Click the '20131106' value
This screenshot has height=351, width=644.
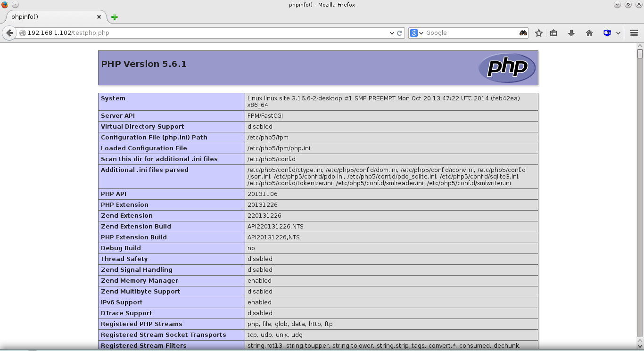click(263, 194)
